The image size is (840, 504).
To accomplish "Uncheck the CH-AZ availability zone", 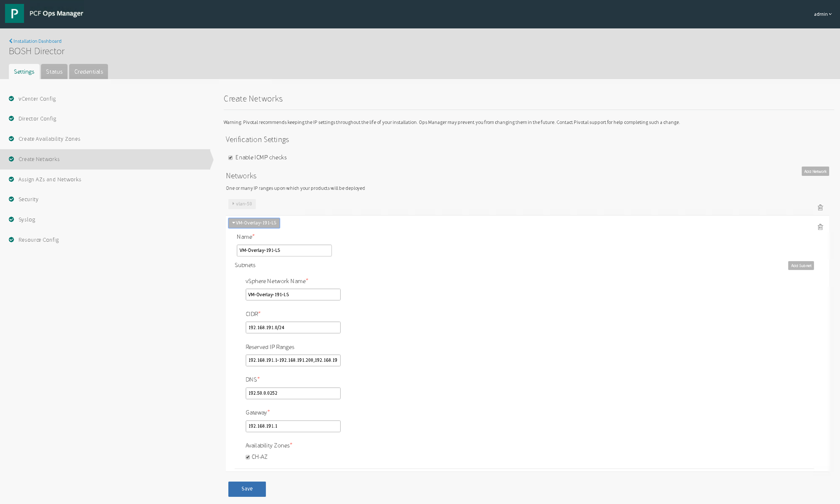I will click(248, 457).
